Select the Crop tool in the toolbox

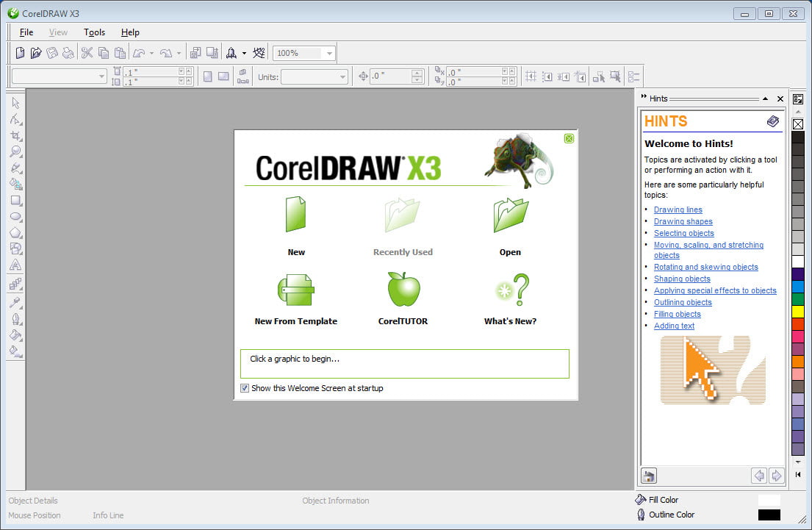[x=15, y=136]
